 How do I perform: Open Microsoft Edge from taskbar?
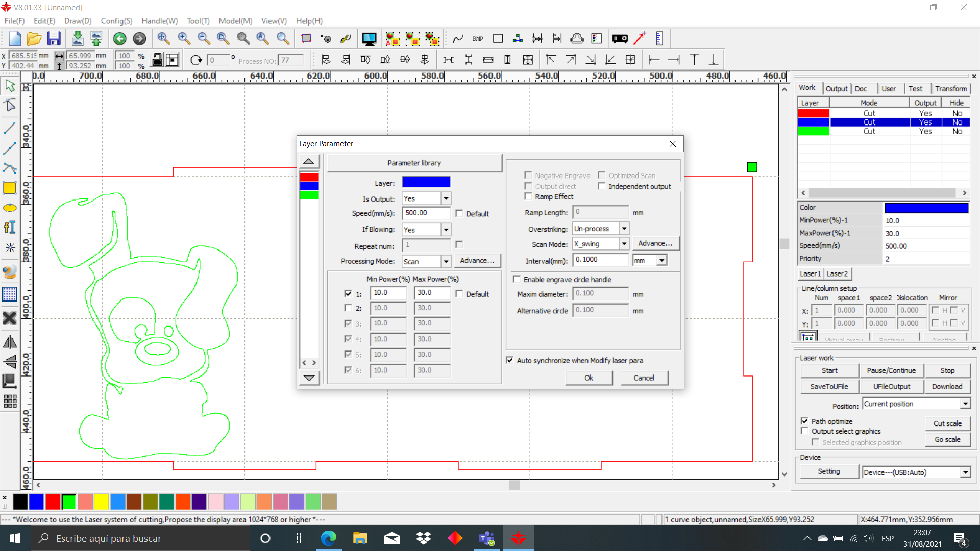[328, 538]
